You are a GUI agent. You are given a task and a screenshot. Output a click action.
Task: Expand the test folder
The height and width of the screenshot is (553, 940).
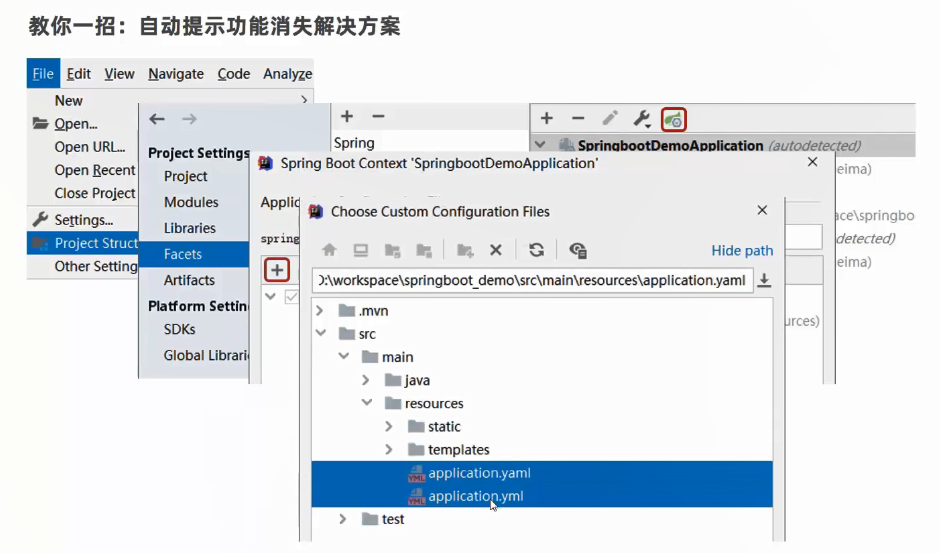[342, 519]
